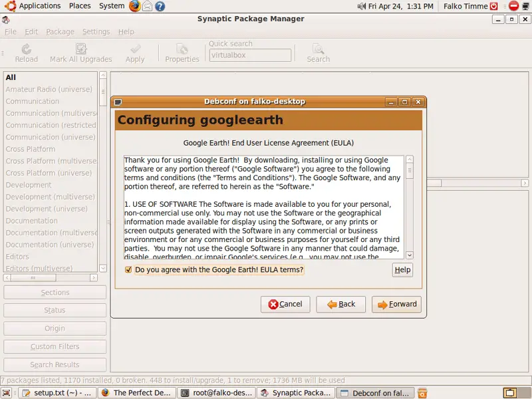Switch to The Perfect De... browser taskbar window
532x399 pixels.
click(x=137, y=393)
